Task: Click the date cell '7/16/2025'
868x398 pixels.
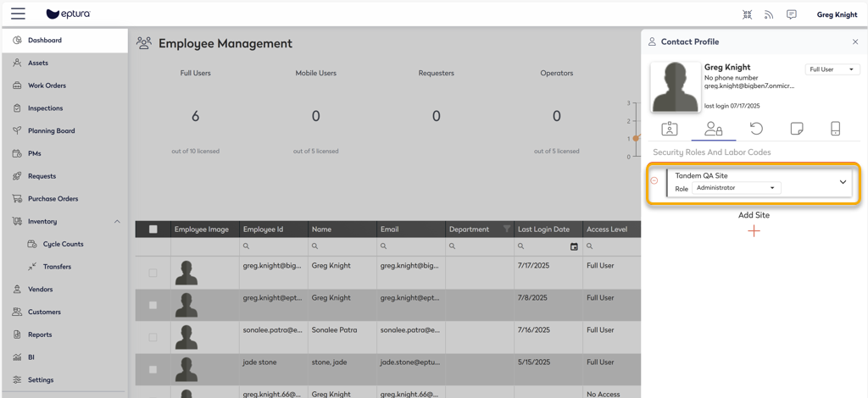Action: click(x=534, y=330)
